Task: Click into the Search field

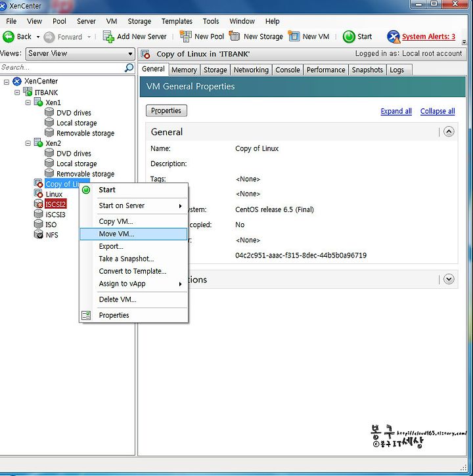Action: coord(62,68)
